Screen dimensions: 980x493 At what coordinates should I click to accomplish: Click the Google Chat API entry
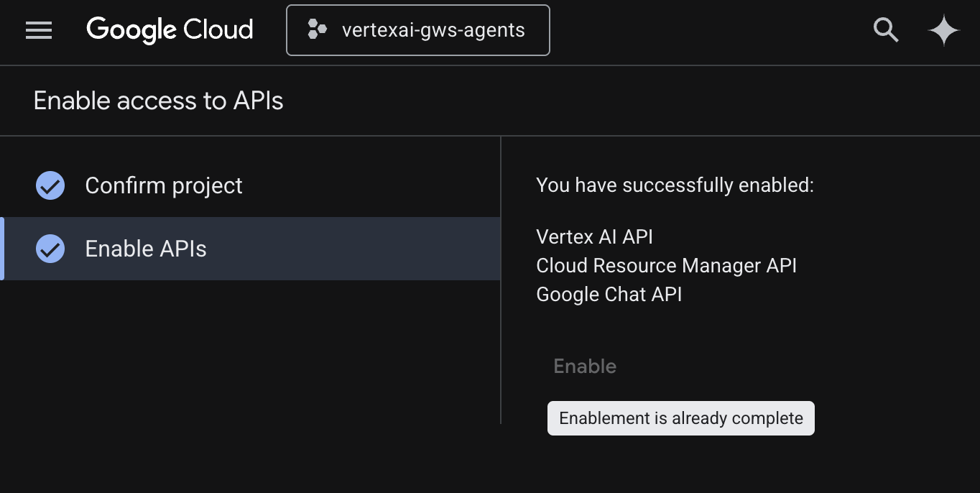609,294
